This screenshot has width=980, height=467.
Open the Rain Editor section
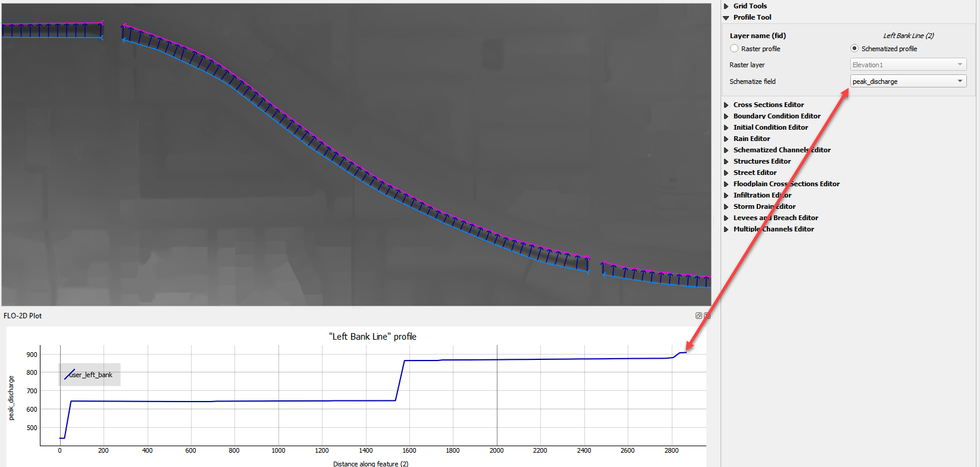(x=726, y=139)
